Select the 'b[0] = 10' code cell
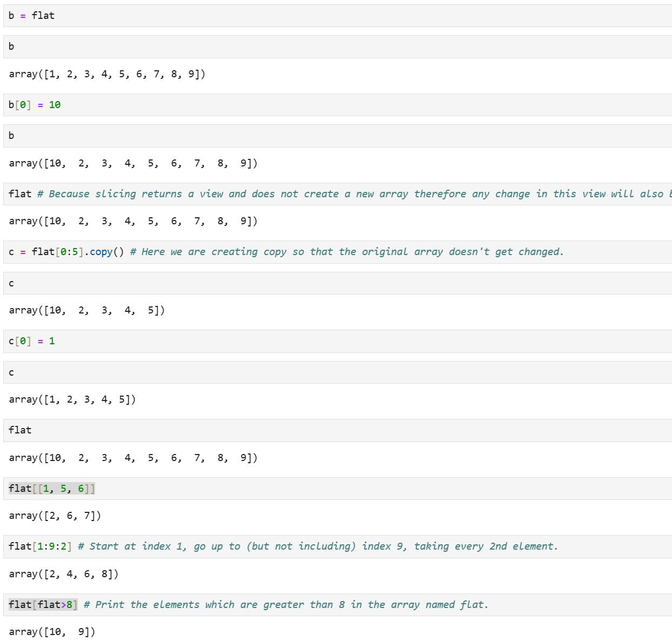This screenshot has width=672, height=641. pyautogui.click(x=324, y=105)
